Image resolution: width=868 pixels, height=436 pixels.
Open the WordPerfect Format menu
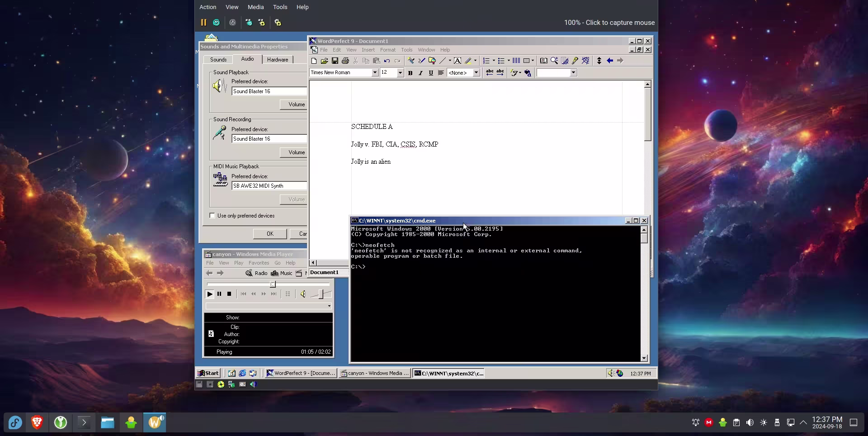click(x=388, y=50)
